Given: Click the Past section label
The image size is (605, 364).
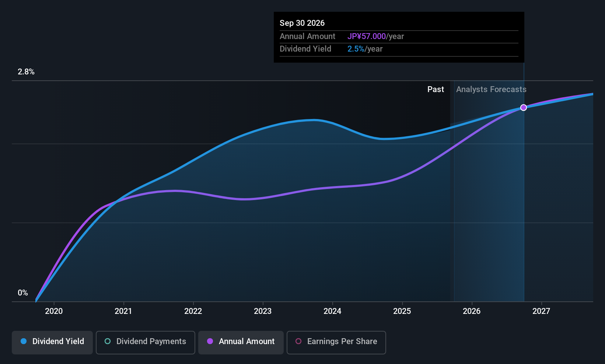Looking at the screenshot, I should point(436,90).
